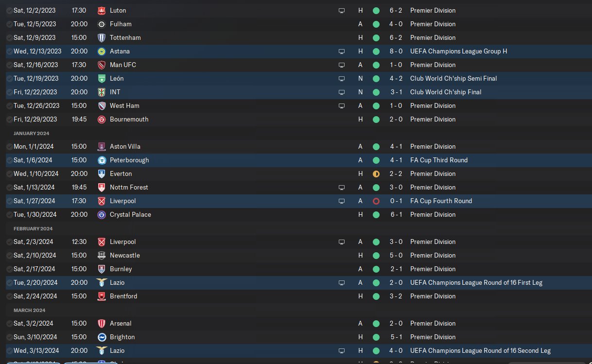Click the Crystal Palace badge icon
The image size is (592, 364).
pos(102,214)
